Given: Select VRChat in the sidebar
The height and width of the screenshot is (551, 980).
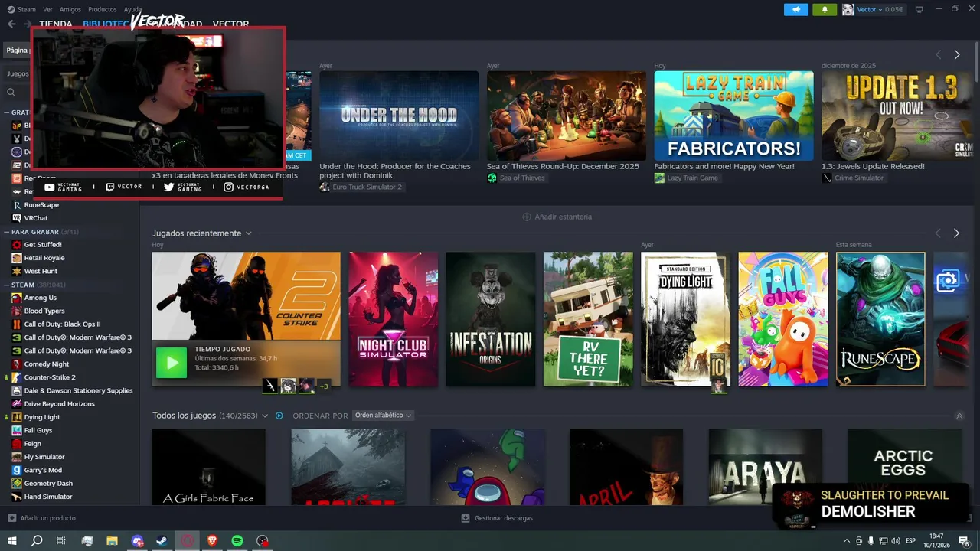Looking at the screenshot, I should (36, 218).
